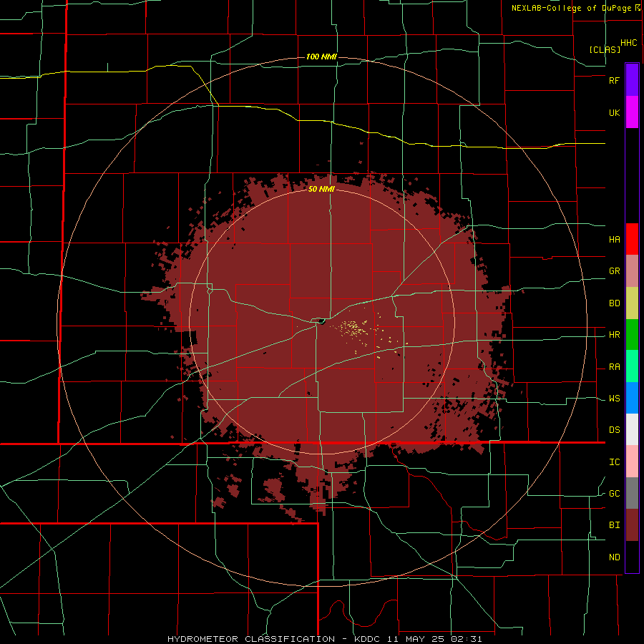
Task: Click the blue WS legend swatch
Action: 632,398
